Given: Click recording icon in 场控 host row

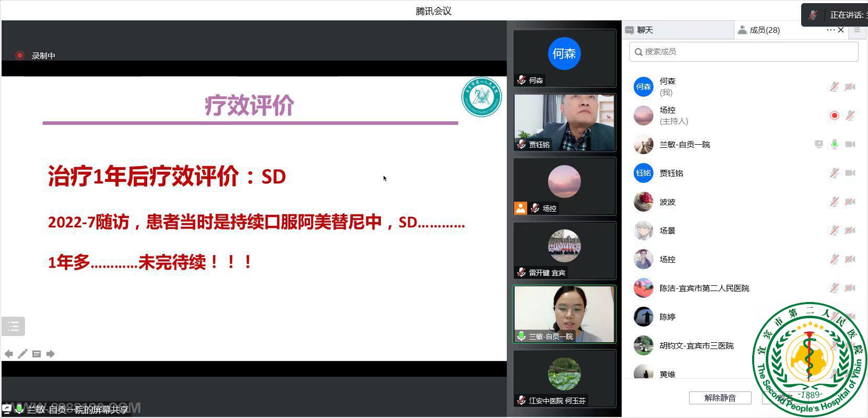Looking at the screenshot, I should click(x=834, y=115).
